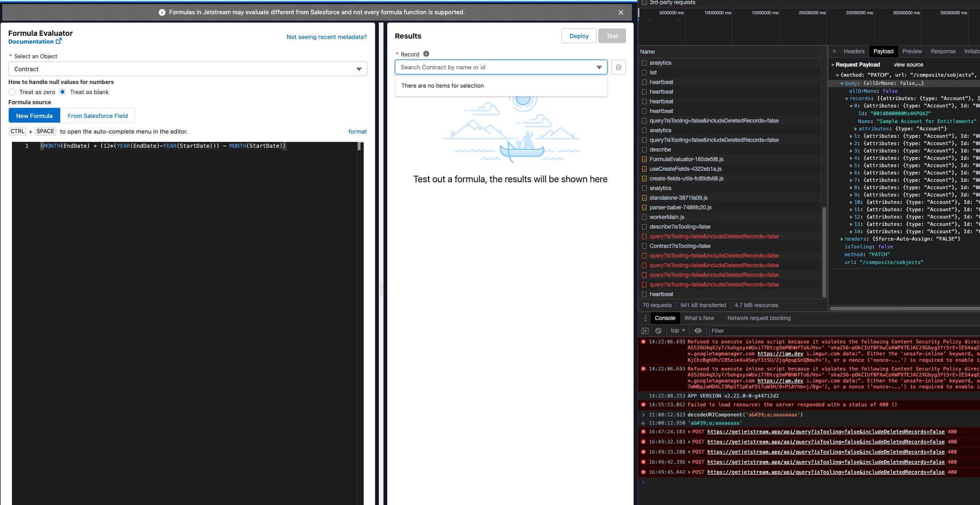Click the info icon next to Record label
The width and height of the screenshot is (980, 505).
[x=425, y=54]
